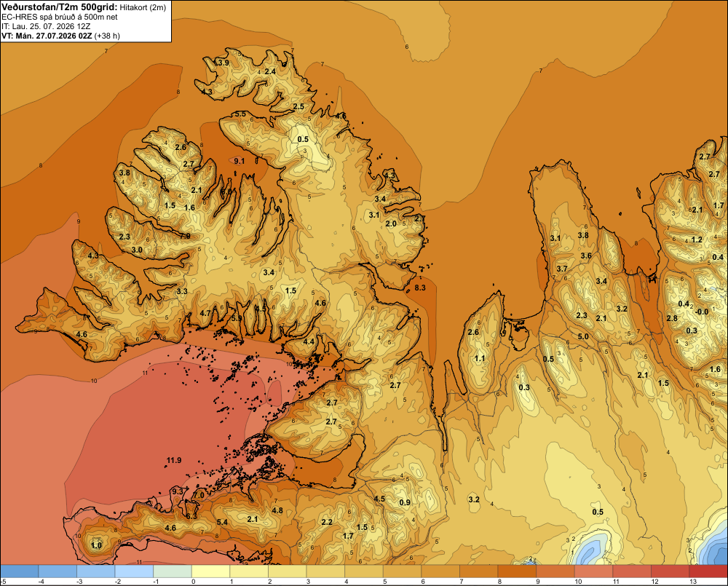
Task: Select the 4.6 label on the westernmost cape
Action: (x=82, y=334)
